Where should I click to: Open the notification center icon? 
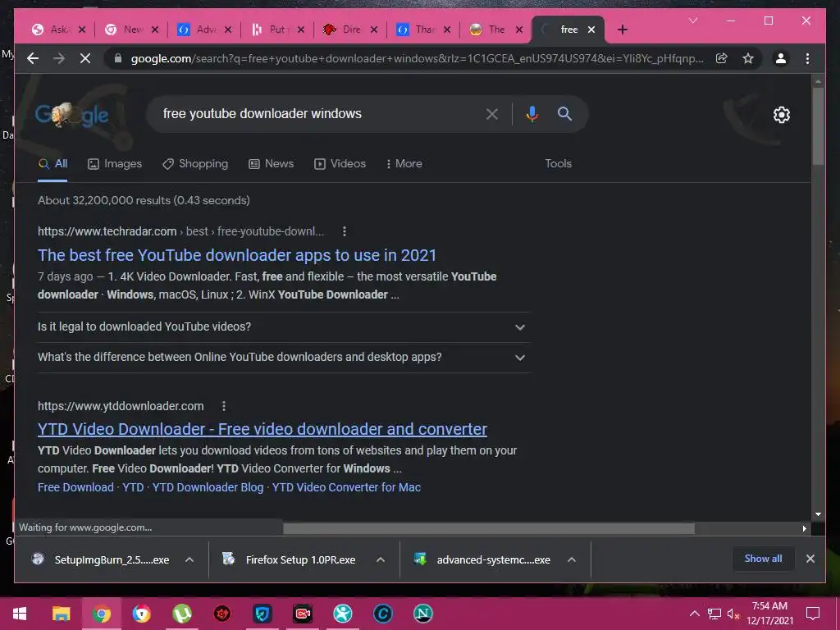[813, 614]
